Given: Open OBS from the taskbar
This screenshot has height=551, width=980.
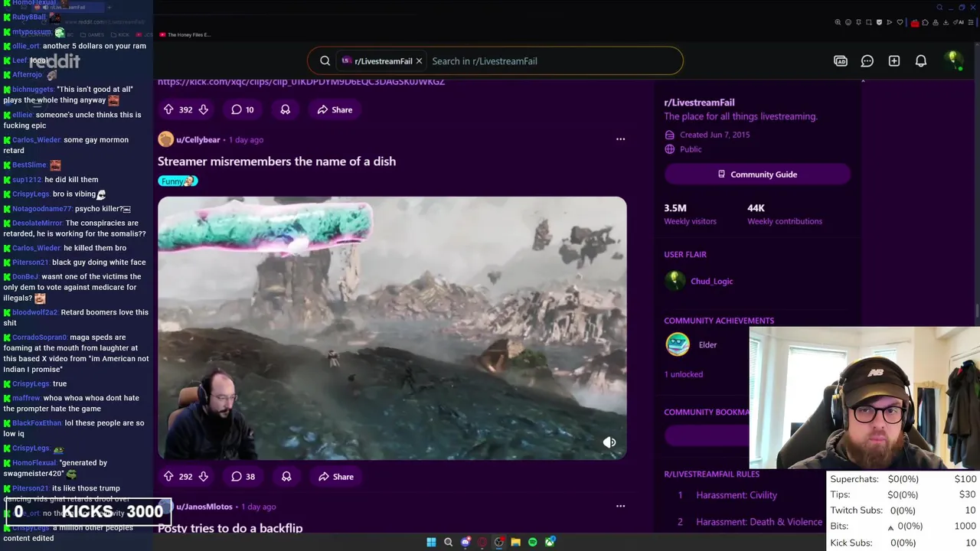Looking at the screenshot, I should 498,542.
